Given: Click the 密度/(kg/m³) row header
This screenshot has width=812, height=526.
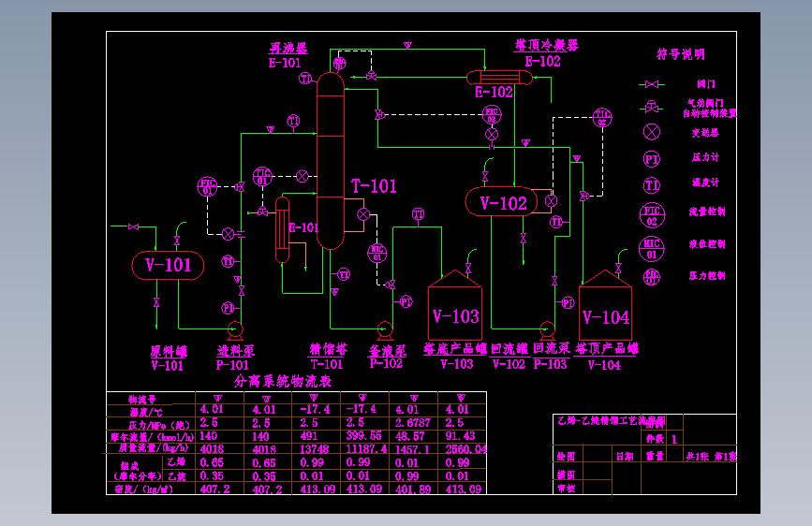Looking at the screenshot, I should pos(143,489).
